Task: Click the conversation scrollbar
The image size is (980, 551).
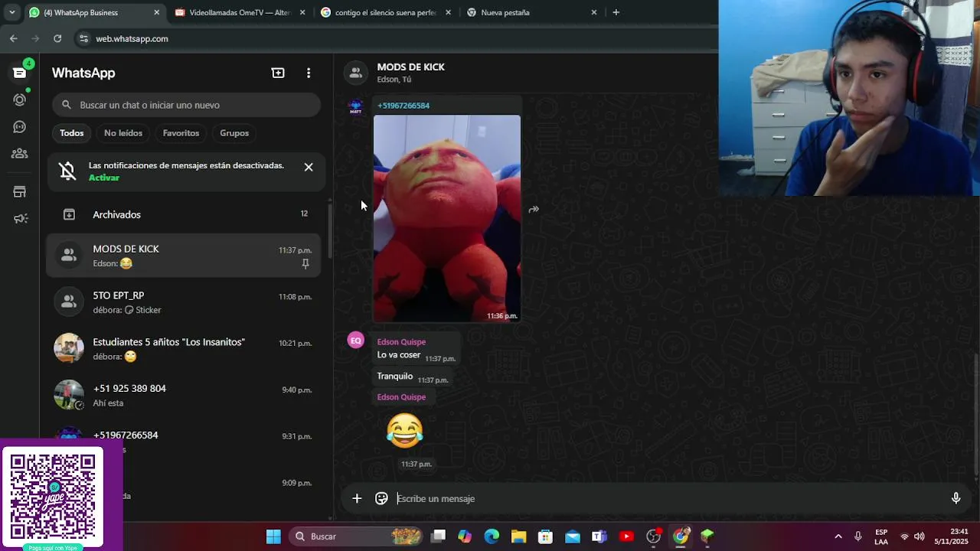Action: (x=975, y=413)
